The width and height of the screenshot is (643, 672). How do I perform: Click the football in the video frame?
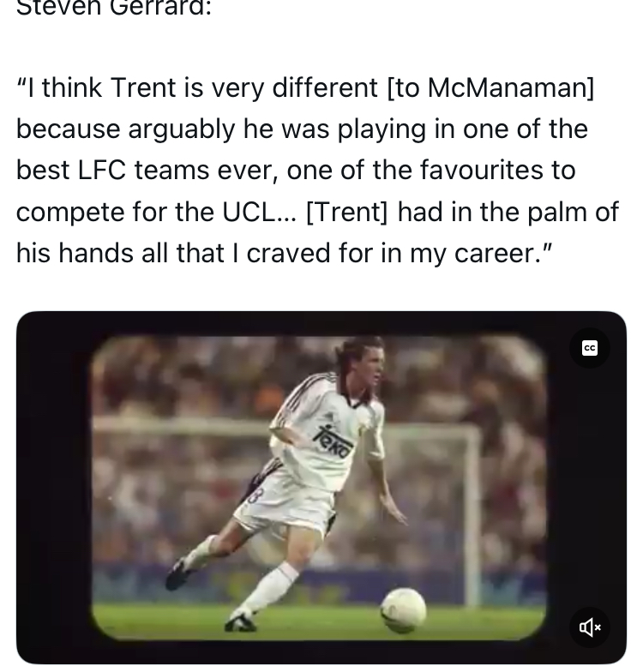pos(403,609)
